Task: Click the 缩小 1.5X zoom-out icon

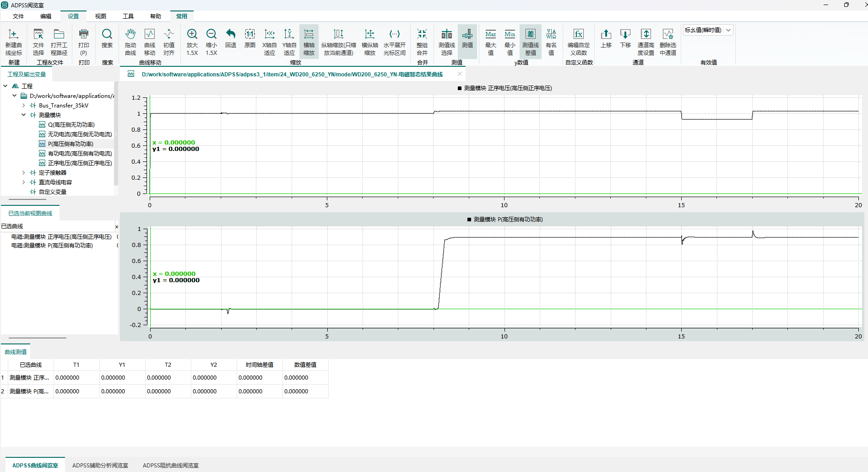Action: click(x=211, y=34)
